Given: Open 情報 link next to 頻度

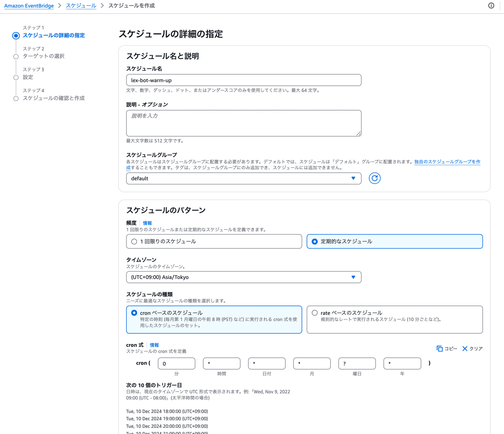Looking at the screenshot, I should pos(147,223).
